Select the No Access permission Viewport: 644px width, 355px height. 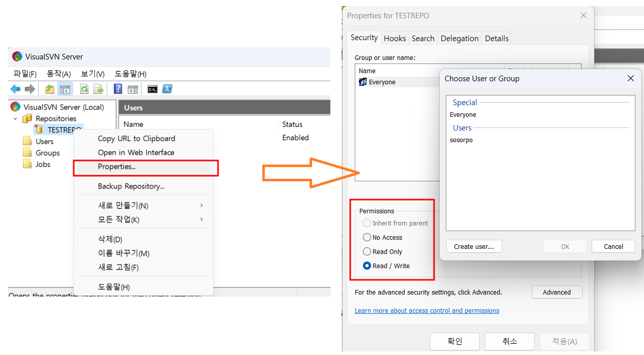[367, 237]
